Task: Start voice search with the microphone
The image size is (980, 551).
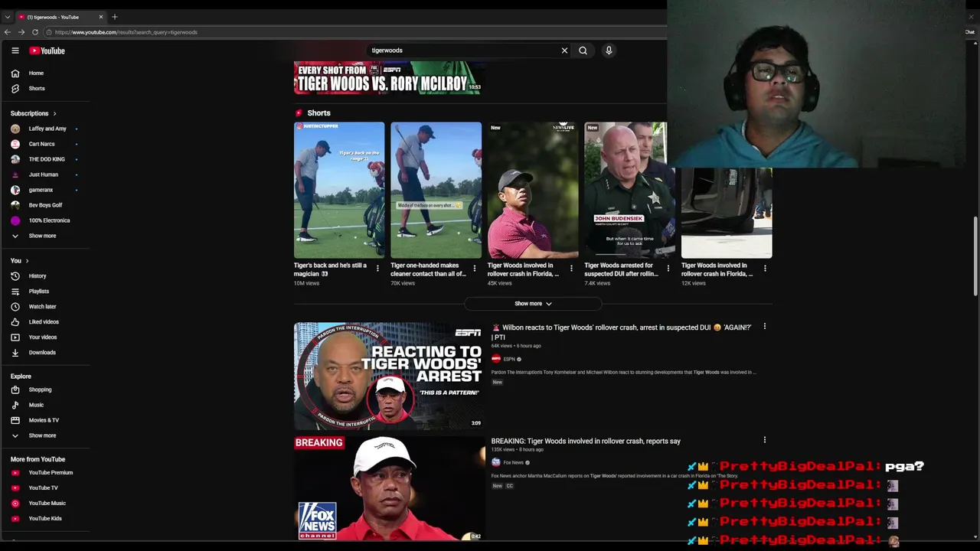Action: pos(609,51)
